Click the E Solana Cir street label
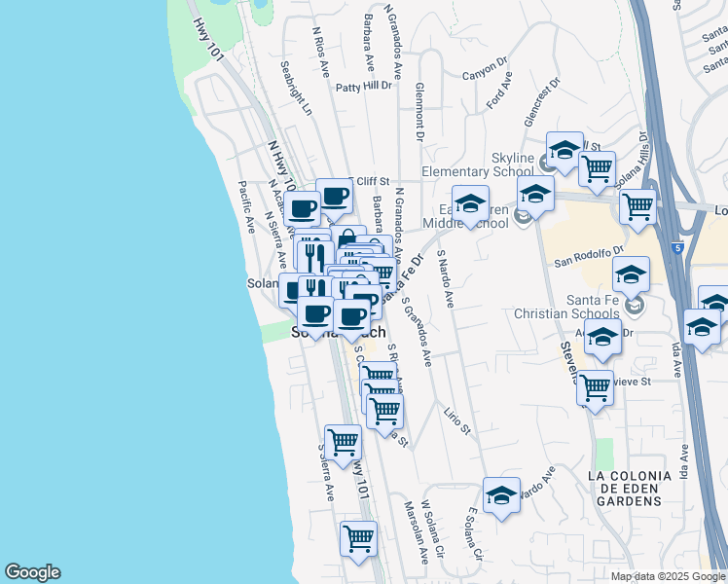728x584 pixels. (x=475, y=533)
